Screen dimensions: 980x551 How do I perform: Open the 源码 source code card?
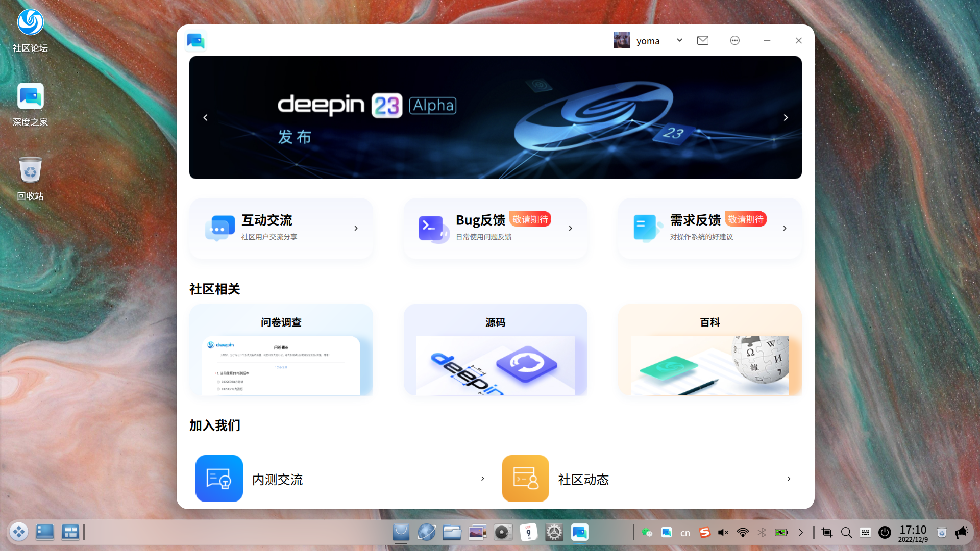pos(496,350)
